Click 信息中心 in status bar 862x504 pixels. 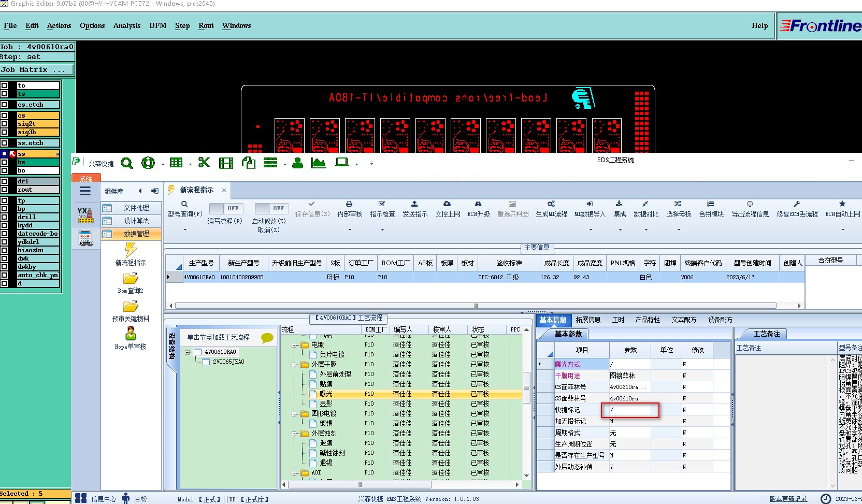pos(96,499)
